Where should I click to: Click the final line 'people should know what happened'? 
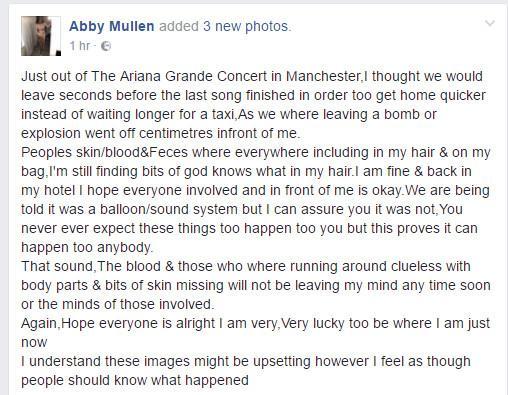[135, 380]
